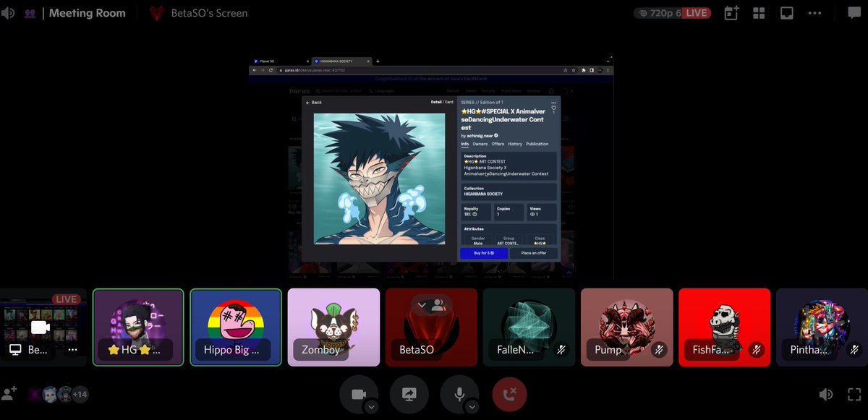This screenshot has height=420, width=868.
Task: Select the BetaSO stream preview tile
Action: pyautogui.click(x=43, y=327)
